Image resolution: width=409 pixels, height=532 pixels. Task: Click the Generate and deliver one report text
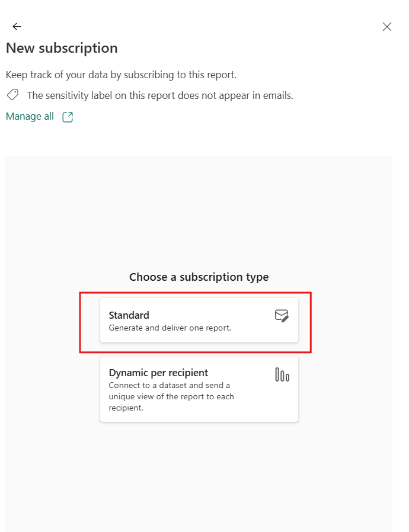(170, 328)
